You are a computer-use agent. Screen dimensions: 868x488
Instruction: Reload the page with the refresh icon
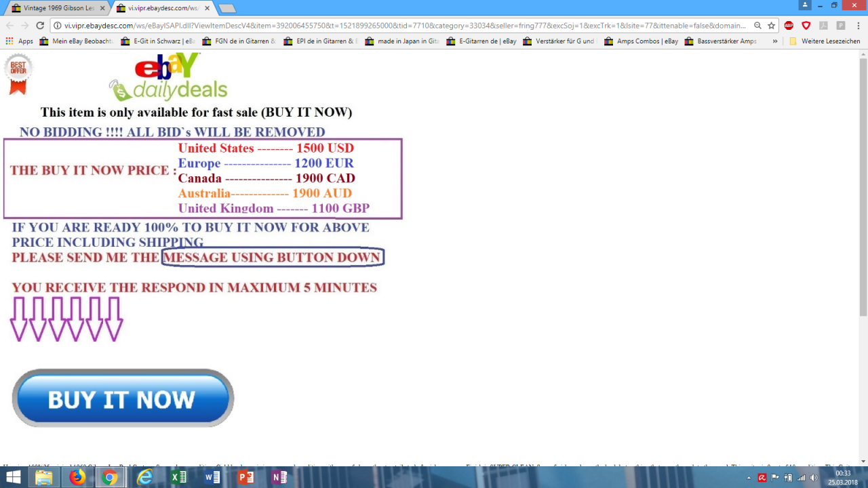pyautogui.click(x=40, y=26)
